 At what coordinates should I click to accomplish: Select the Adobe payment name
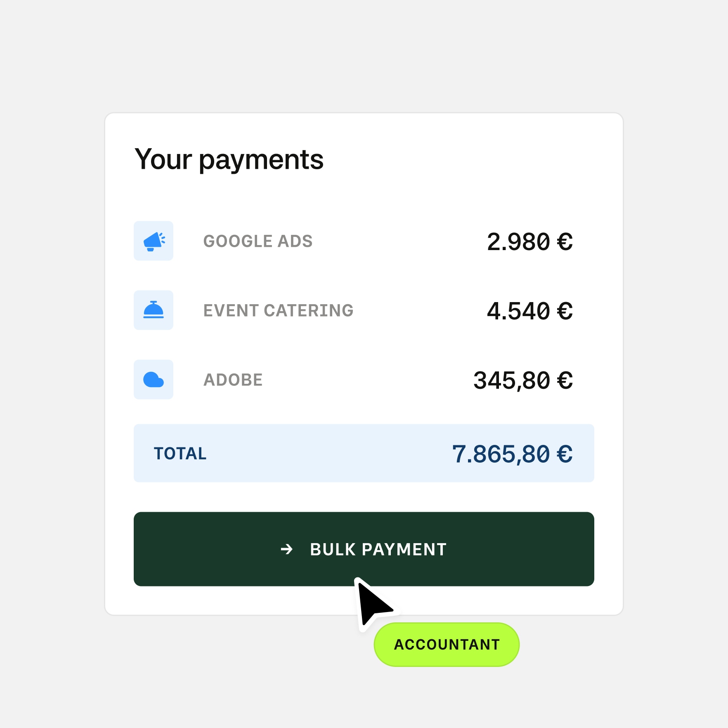pos(233,380)
